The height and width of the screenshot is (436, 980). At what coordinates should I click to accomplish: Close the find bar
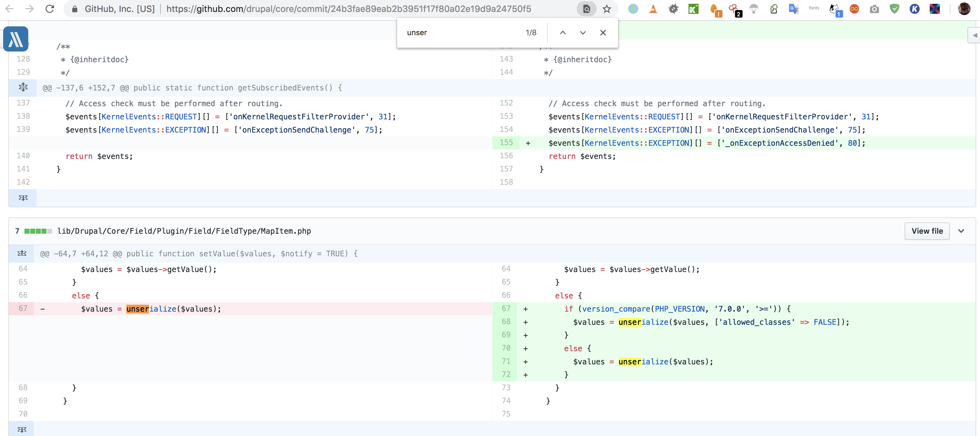[603, 33]
